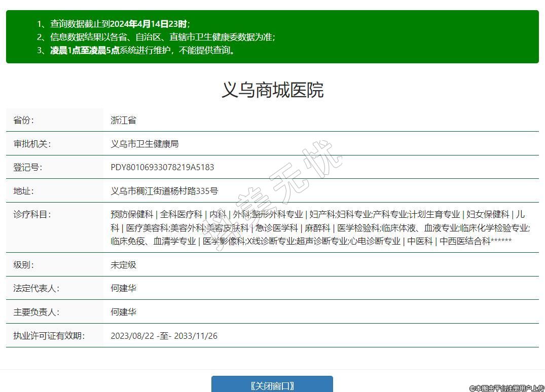Click the province value 浙江省
545x392 pixels.
pos(123,121)
